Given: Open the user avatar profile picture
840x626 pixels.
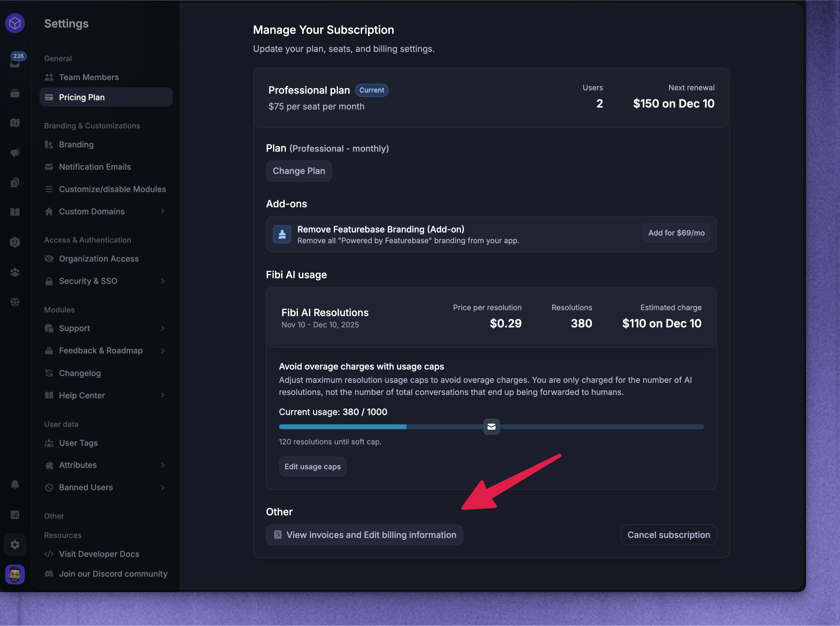Looking at the screenshot, I should coord(15,575).
